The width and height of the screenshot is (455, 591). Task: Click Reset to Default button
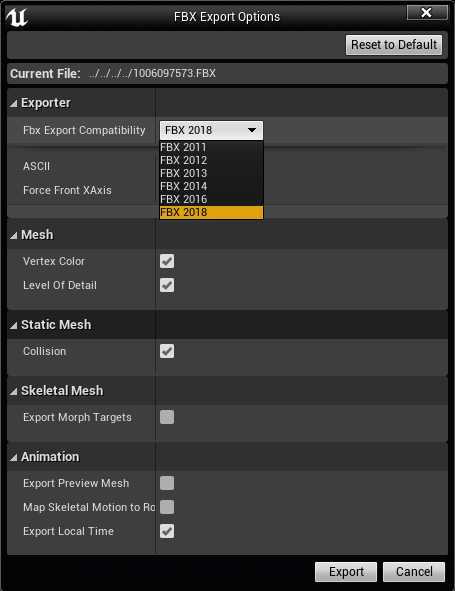(x=394, y=45)
